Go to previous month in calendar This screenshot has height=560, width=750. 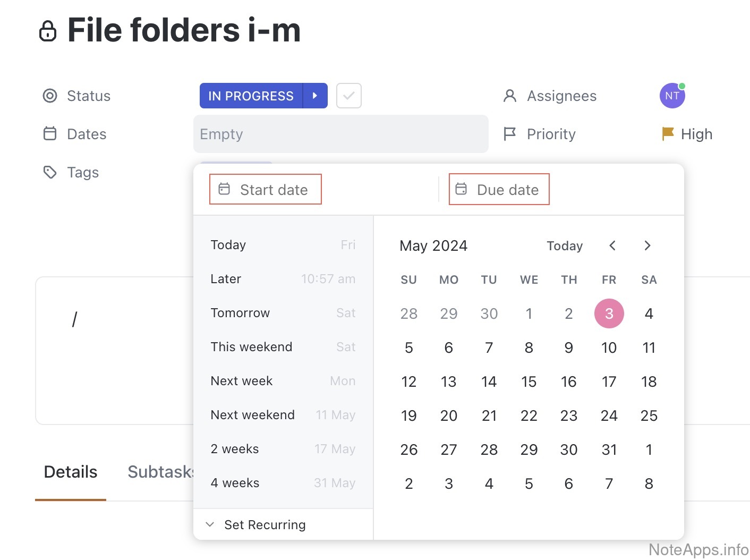pyautogui.click(x=612, y=245)
